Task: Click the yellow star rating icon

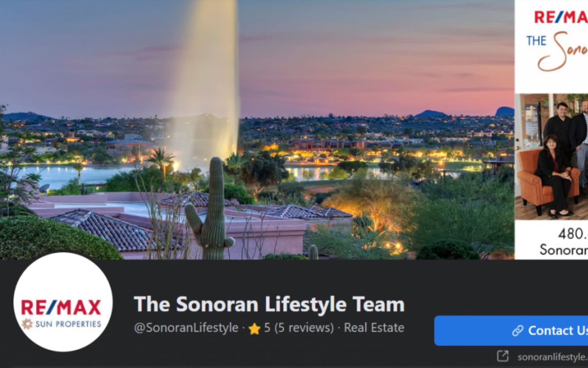Action: (254, 328)
